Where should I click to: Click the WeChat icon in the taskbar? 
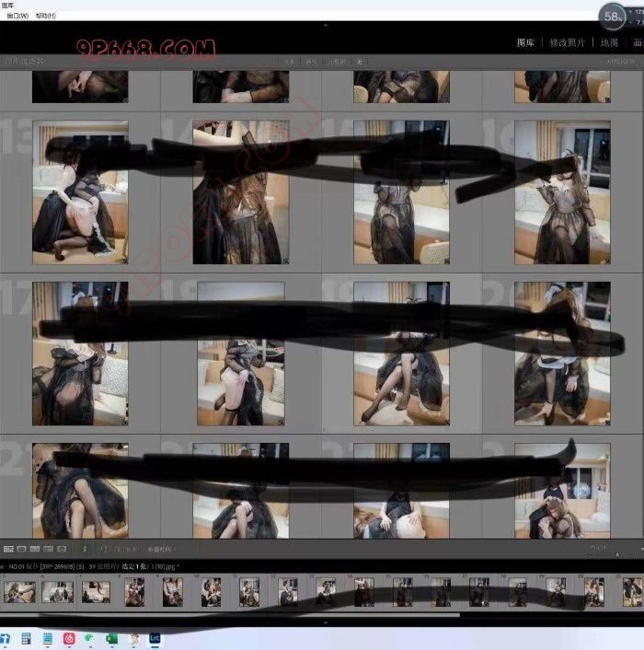pyautogui.click(x=90, y=637)
